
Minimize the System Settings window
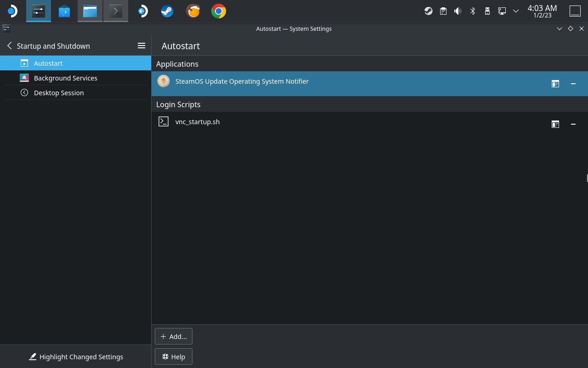(x=560, y=29)
